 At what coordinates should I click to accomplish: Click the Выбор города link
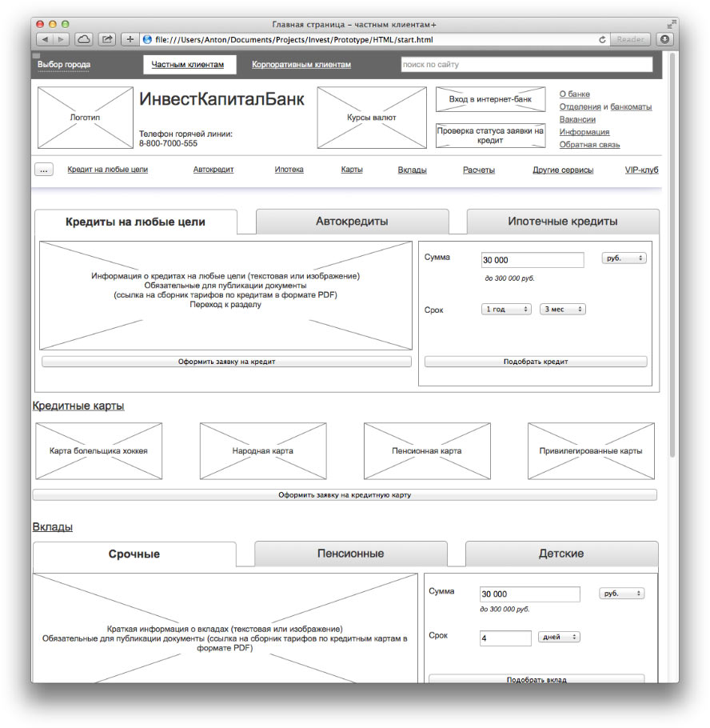click(63, 64)
